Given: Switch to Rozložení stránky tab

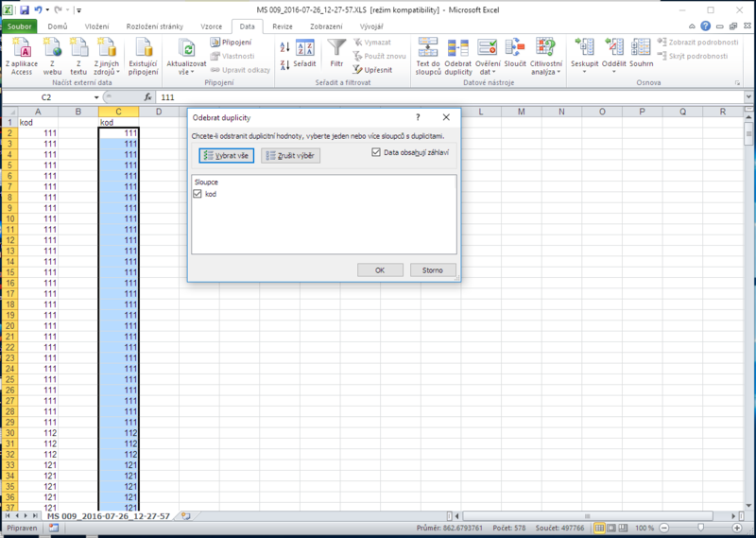Looking at the screenshot, I should [x=155, y=26].
